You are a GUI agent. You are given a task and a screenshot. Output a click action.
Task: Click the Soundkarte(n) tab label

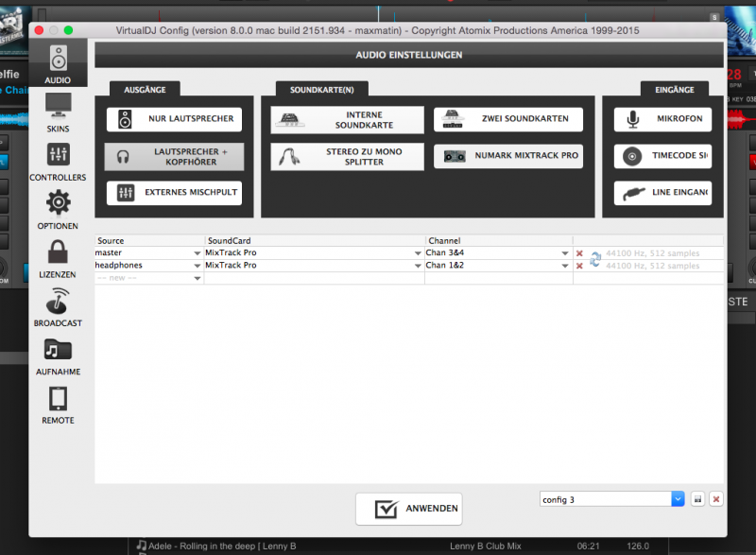[x=321, y=90]
